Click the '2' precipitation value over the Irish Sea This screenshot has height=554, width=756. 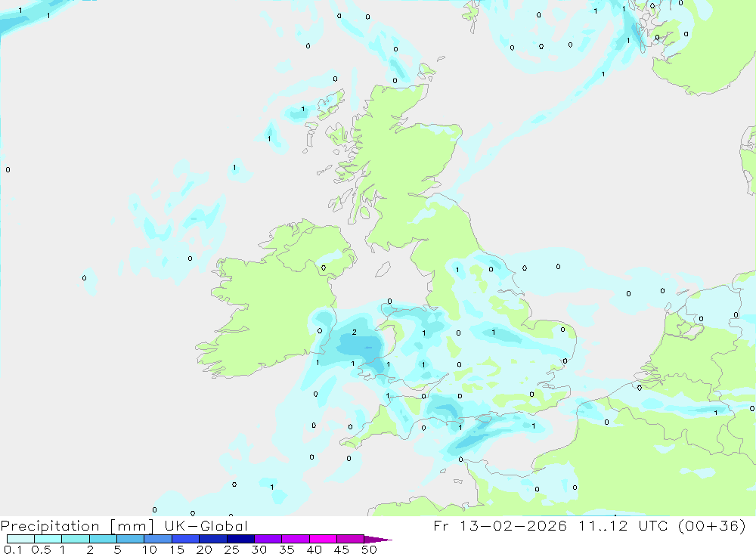tap(355, 333)
